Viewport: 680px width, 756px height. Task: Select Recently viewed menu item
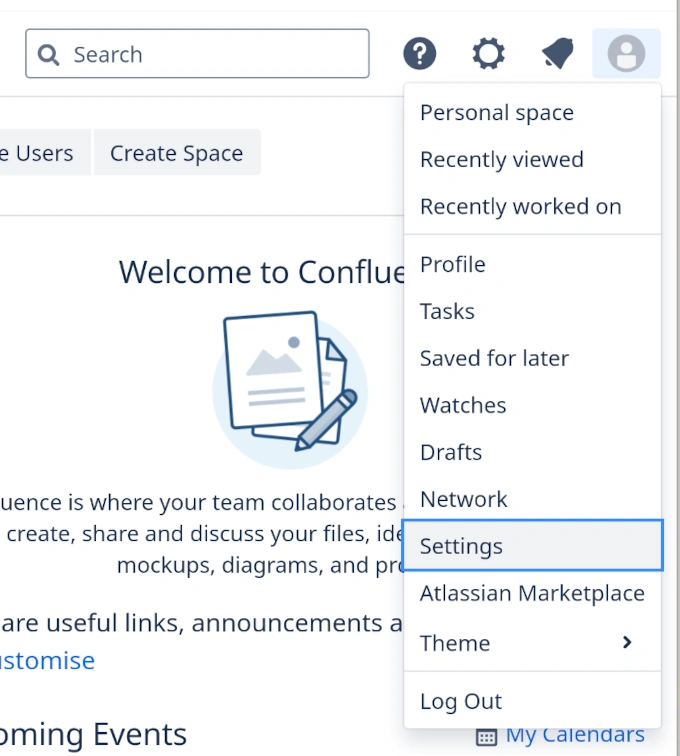point(502,160)
